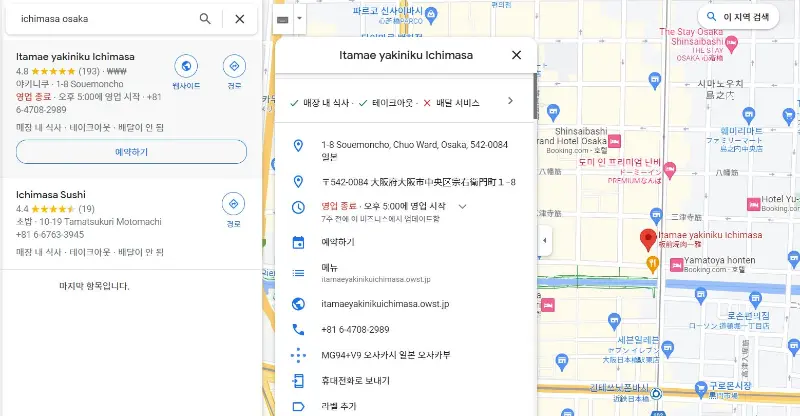Open the website globe icon for Itamae yakiniku Ichimasa
This screenshot has height=416, width=800.
tap(186, 66)
